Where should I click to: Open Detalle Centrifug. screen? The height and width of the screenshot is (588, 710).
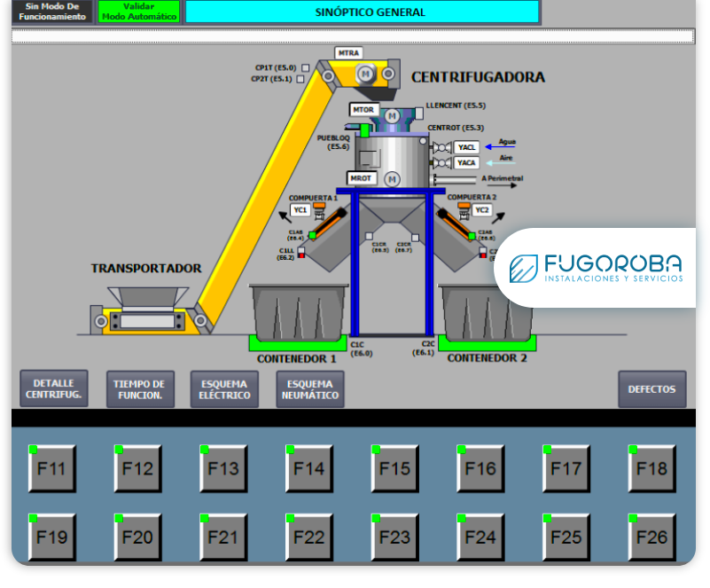(54, 388)
